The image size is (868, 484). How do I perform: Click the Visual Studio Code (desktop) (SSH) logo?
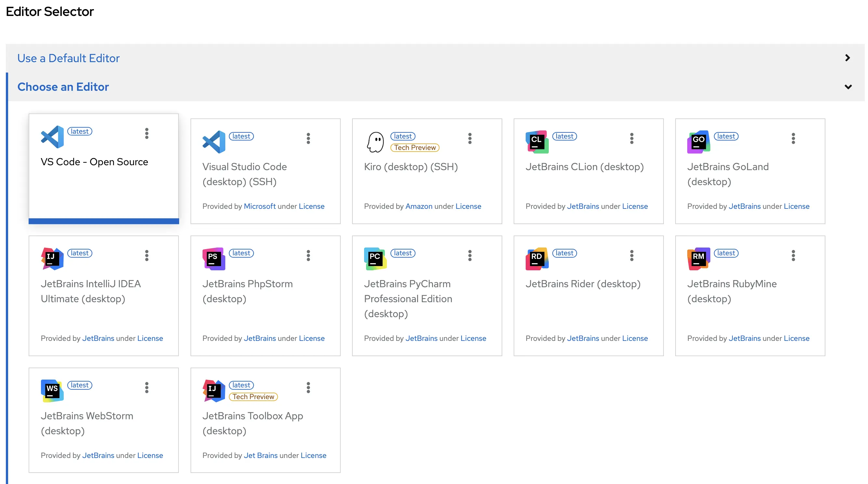(x=214, y=142)
